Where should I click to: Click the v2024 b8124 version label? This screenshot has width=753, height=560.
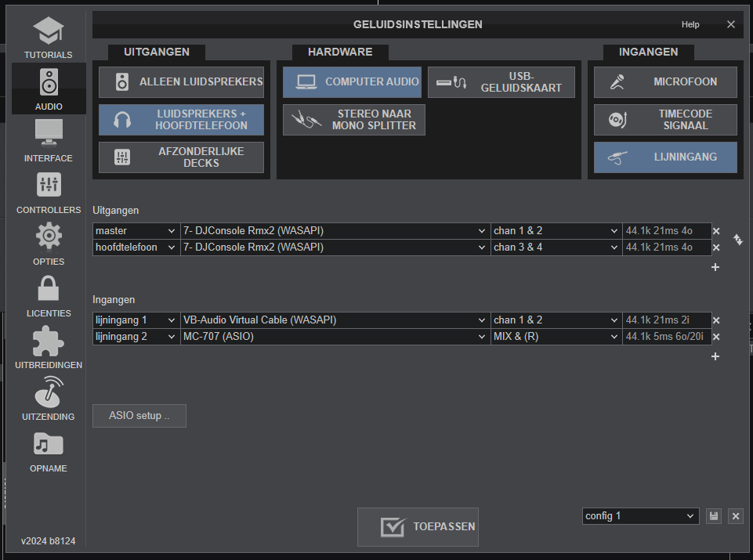pyautogui.click(x=48, y=541)
